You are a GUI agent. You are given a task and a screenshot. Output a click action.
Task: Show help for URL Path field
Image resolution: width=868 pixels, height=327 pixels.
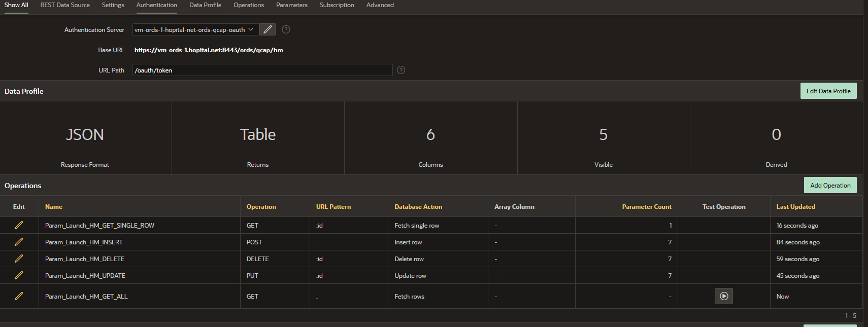(x=401, y=70)
